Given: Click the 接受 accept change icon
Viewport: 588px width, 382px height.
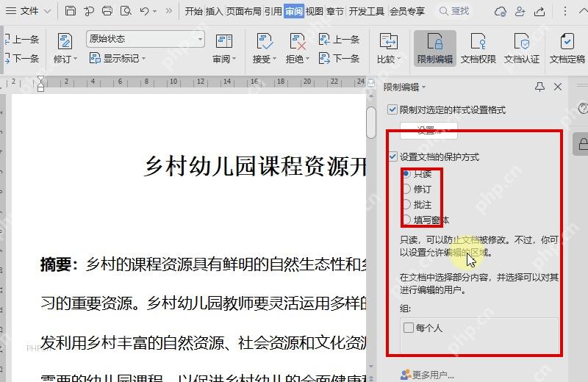Looking at the screenshot, I should coord(265,41).
